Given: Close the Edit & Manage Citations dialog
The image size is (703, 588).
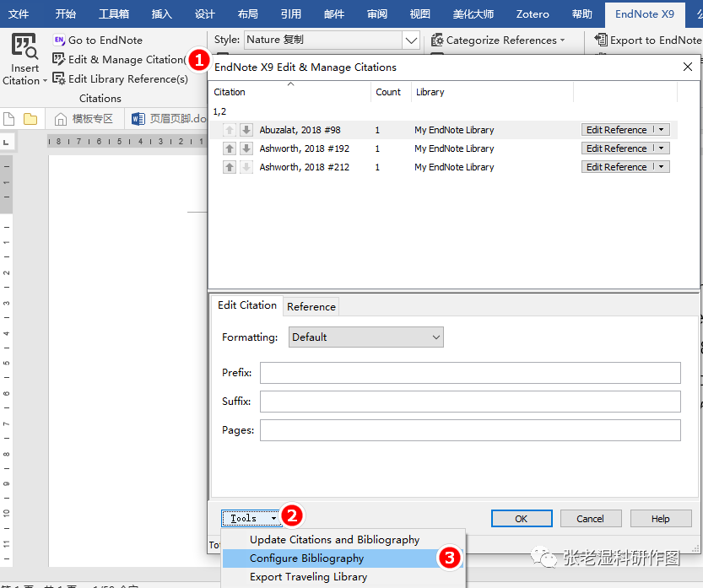Looking at the screenshot, I should 687,67.
